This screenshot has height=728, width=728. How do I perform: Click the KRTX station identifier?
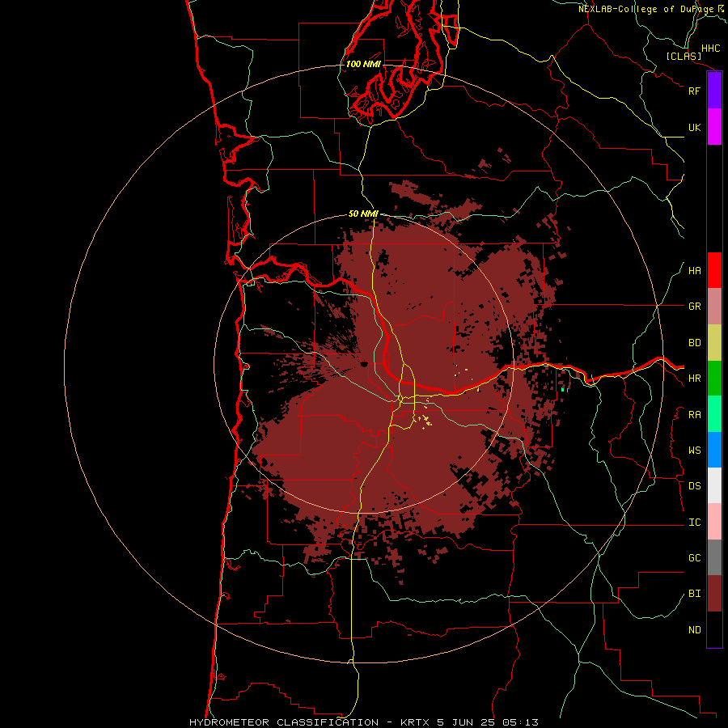(417, 722)
